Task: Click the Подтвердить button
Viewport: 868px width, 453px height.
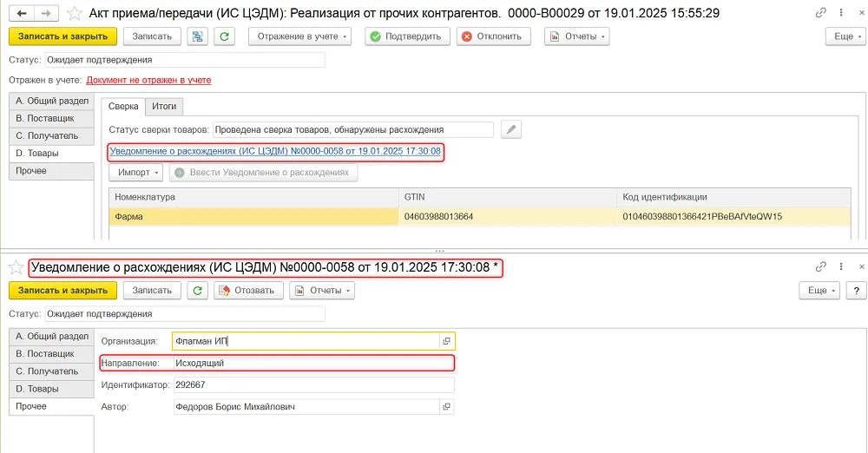Action: (x=407, y=36)
